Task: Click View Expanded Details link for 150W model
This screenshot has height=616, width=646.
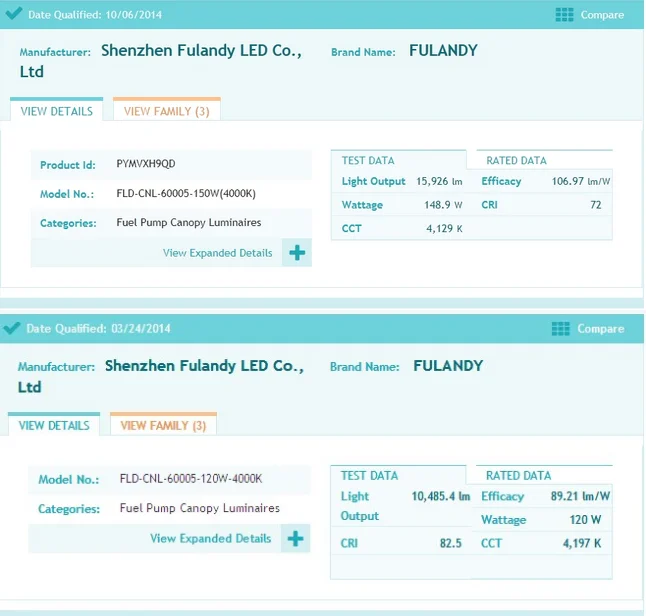Action: click(217, 253)
